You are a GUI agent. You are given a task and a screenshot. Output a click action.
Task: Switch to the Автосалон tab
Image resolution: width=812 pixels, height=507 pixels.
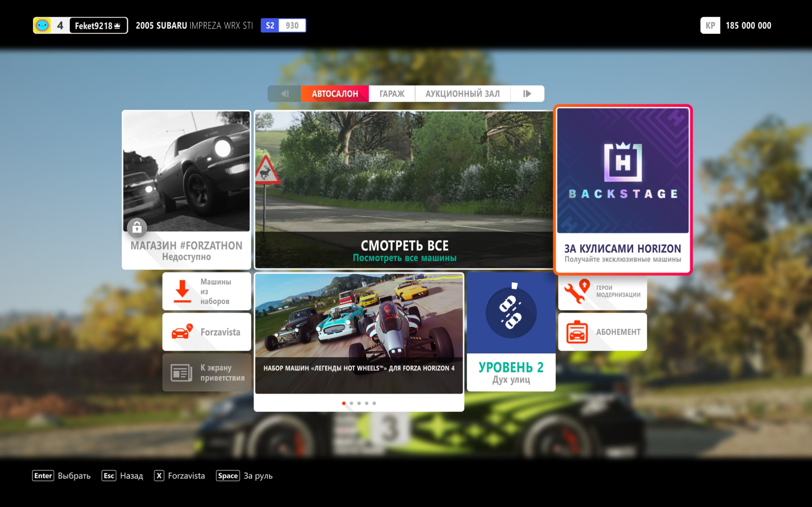[x=335, y=94]
